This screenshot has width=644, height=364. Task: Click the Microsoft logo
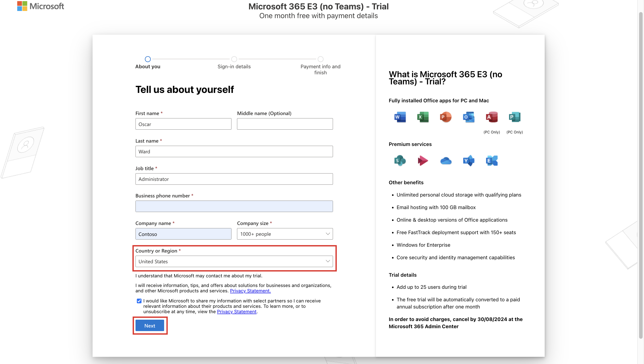point(40,6)
